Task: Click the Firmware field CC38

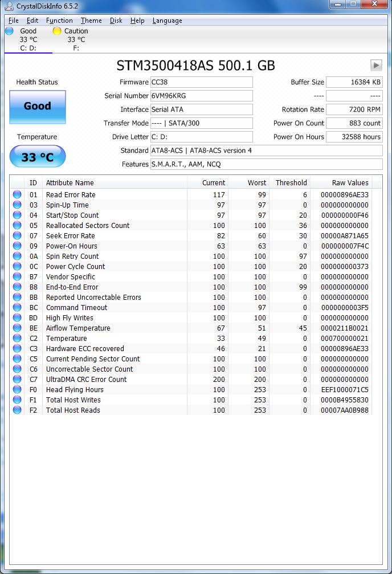Action: click(x=202, y=82)
